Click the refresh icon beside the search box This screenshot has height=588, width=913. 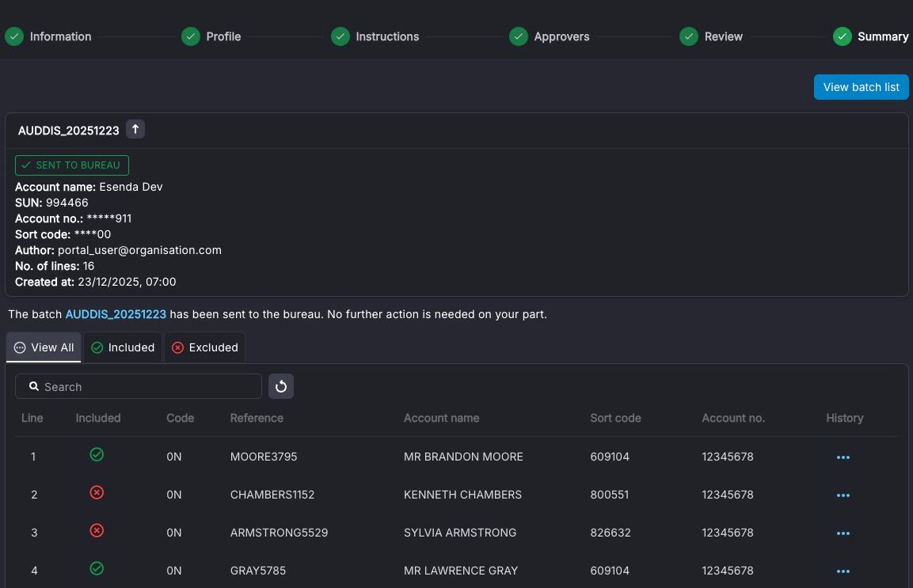point(280,386)
